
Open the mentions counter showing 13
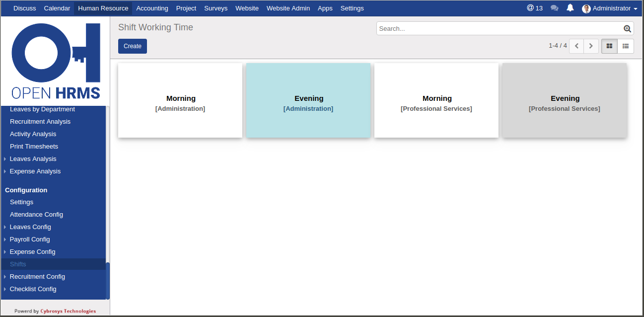coord(535,8)
